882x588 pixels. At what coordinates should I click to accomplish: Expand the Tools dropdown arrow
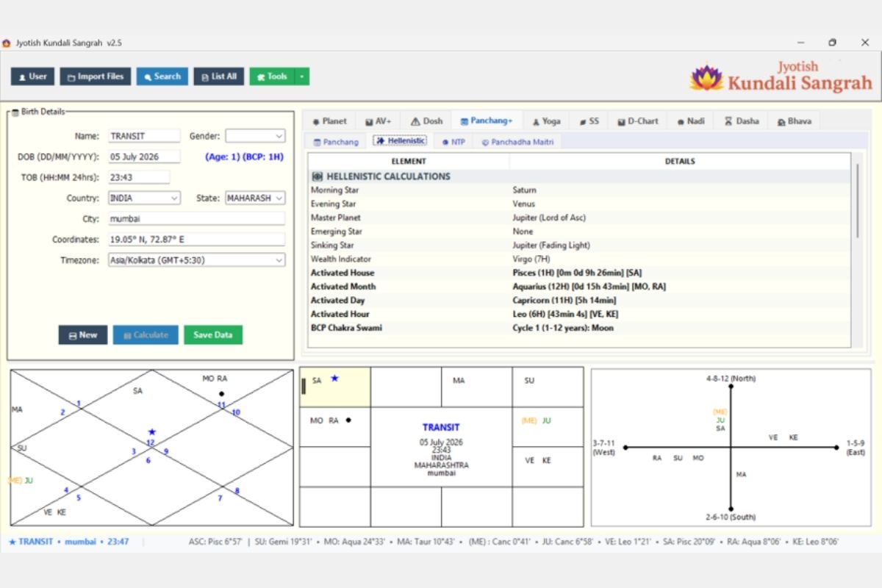coord(302,76)
